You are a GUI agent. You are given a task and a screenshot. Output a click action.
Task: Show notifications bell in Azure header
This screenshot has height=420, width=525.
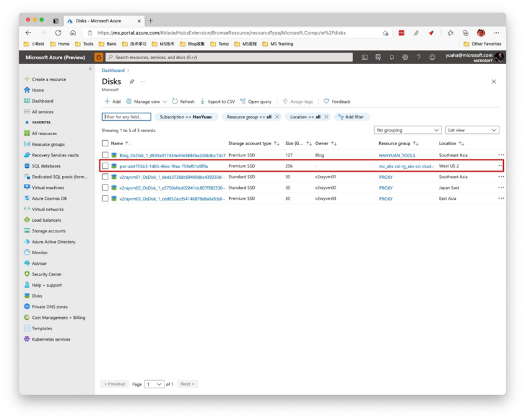pyautogui.click(x=391, y=57)
